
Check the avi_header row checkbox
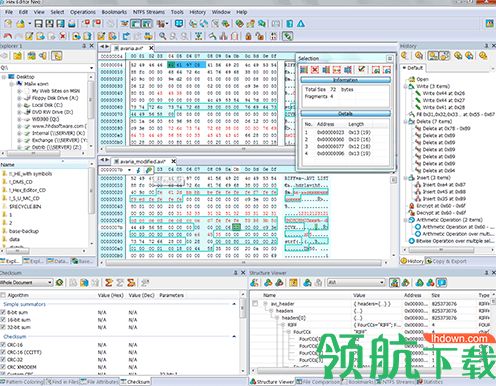(x=255, y=304)
